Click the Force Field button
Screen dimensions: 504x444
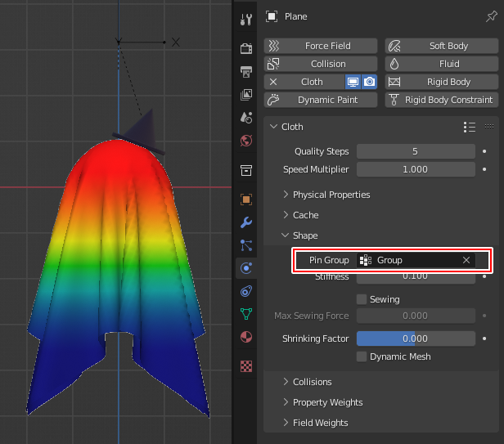[x=321, y=46]
